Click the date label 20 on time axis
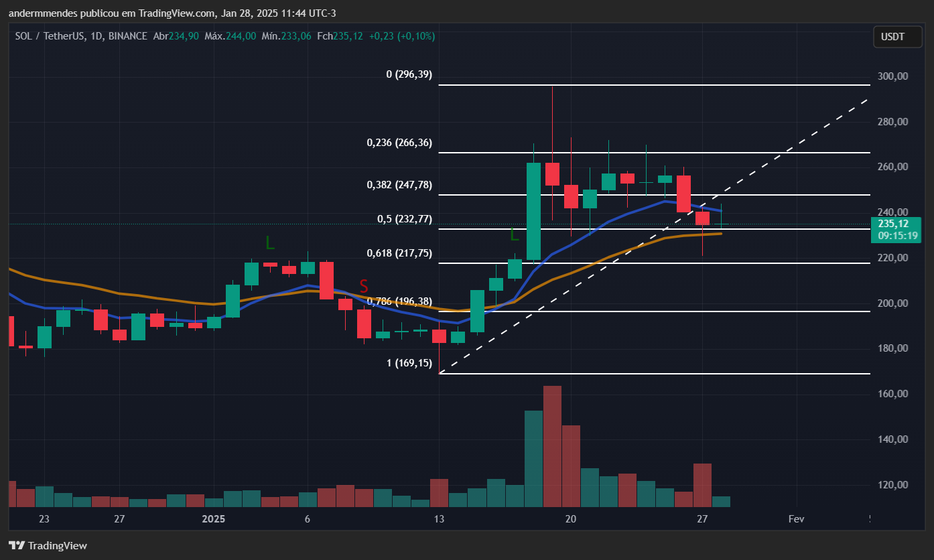The width and height of the screenshot is (934, 560). point(571,519)
